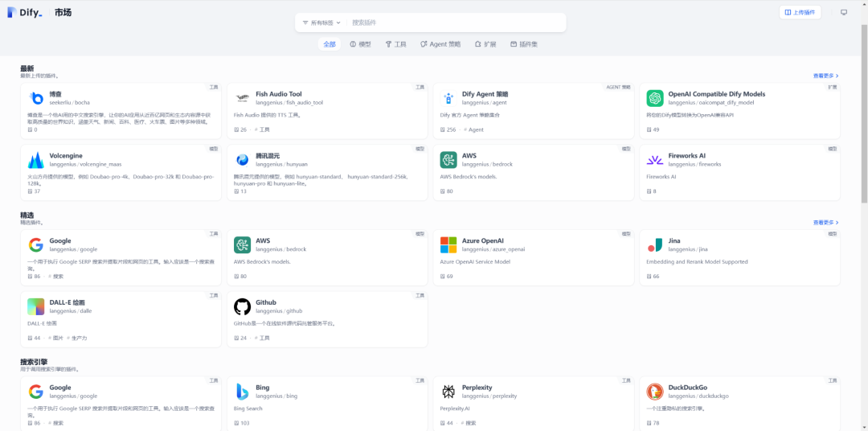Image resolution: width=868 pixels, height=431 pixels.
Task: Click the Azure OpenAI plugin icon
Action: [448, 245]
